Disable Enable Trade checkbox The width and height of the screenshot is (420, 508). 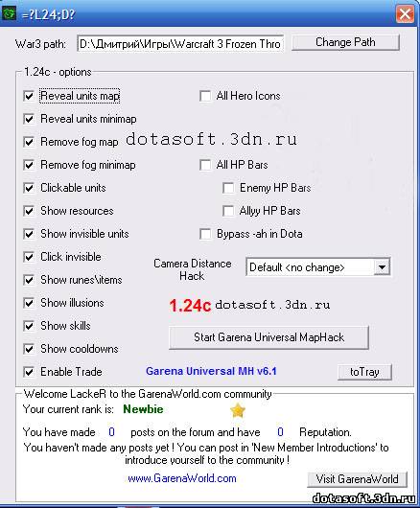(29, 372)
